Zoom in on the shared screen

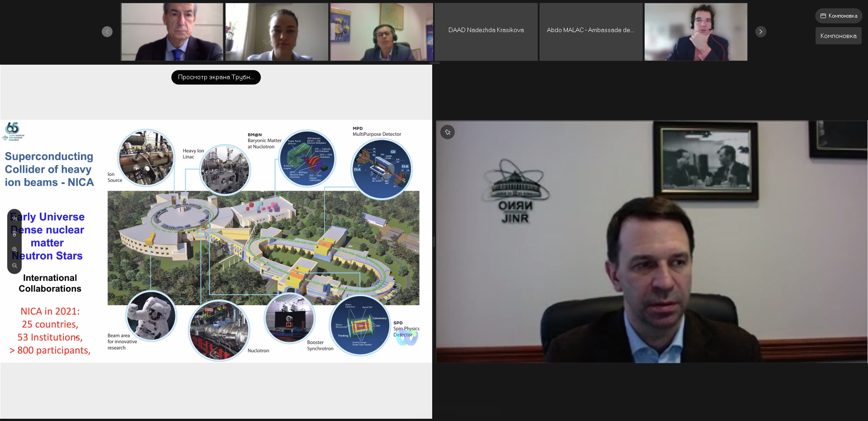point(14,249)
